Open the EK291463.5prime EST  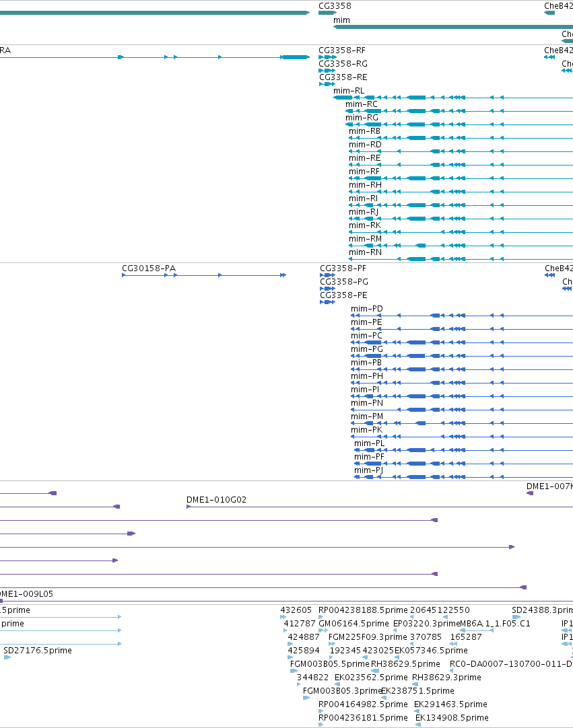tap(450, 704)
